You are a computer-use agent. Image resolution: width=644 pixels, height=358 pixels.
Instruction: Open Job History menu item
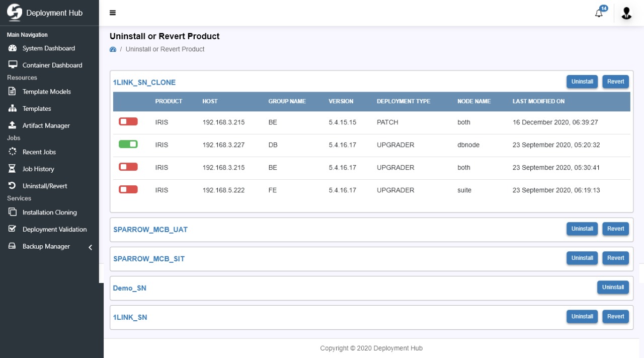[x=38, y=169]
